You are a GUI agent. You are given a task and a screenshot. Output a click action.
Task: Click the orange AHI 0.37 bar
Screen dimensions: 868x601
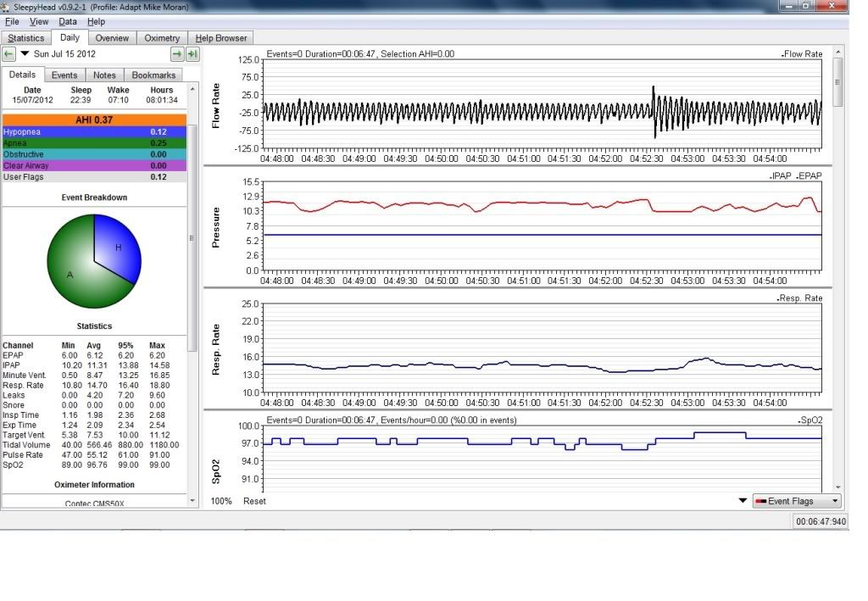point(94,120)
